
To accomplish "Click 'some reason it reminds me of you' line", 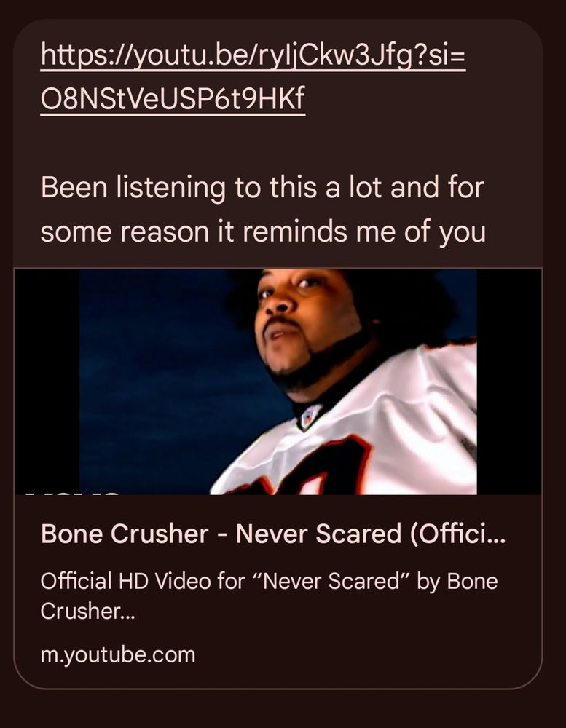I will coord(263,232).
